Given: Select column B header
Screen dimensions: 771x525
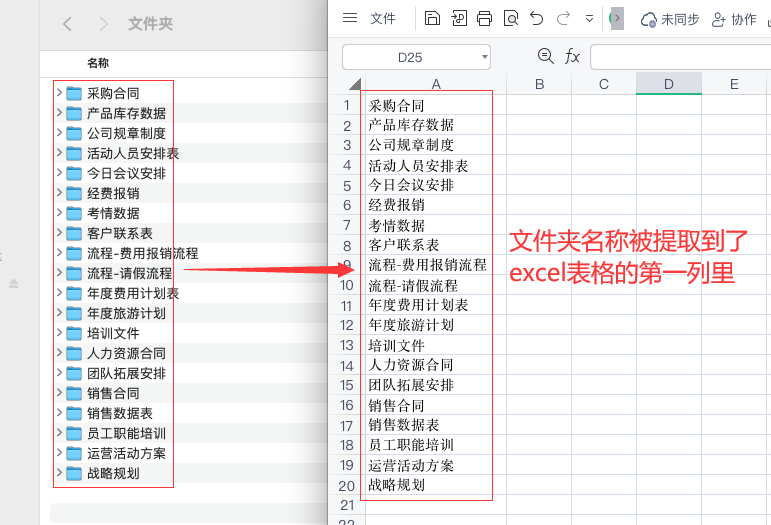Looking at the screenshot, I should point(539,84).
